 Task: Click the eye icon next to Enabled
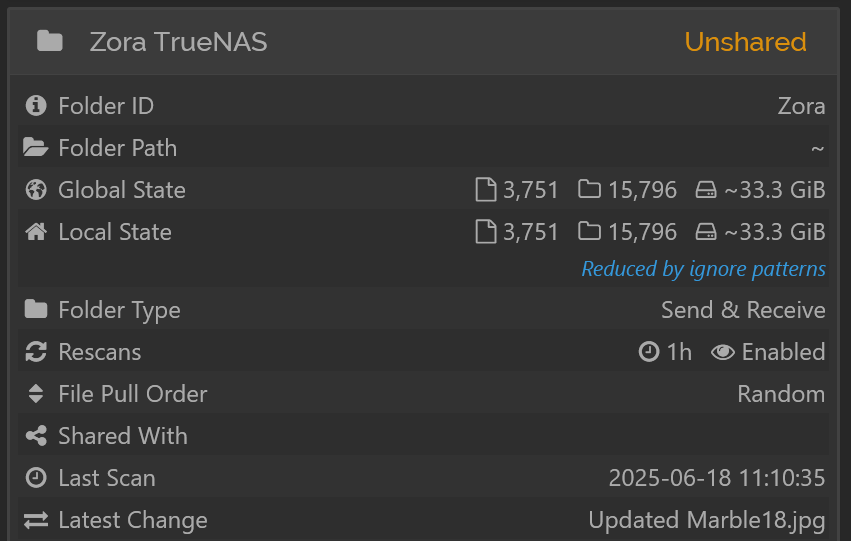click(x=722, y=352)
